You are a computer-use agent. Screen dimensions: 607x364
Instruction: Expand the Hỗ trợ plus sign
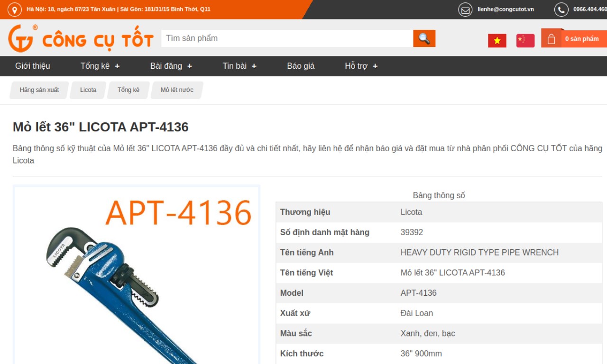point(375,66)
